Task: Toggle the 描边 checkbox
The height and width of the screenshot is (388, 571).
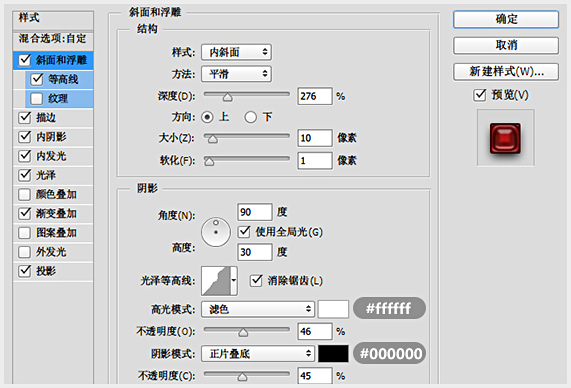Action: click(24, 117)
